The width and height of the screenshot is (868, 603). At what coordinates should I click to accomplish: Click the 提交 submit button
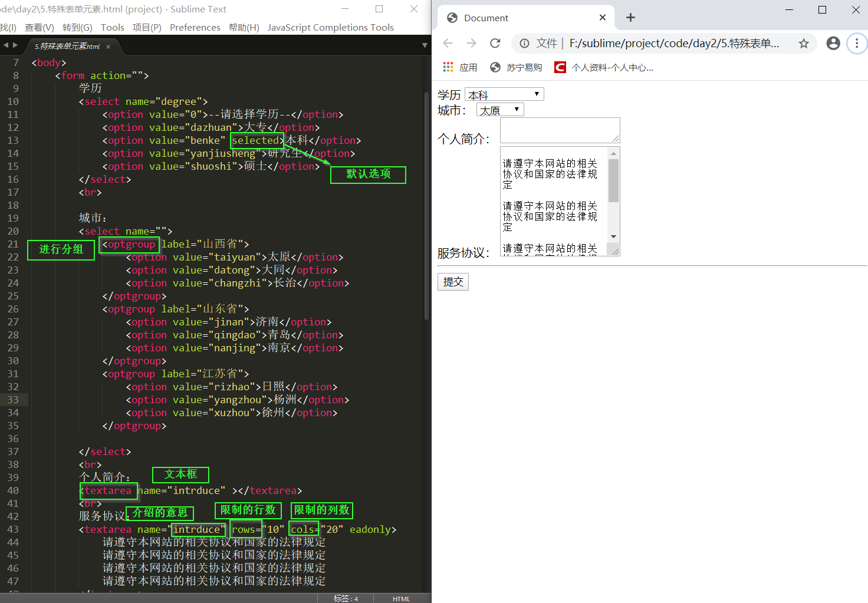tap(452, 282)
